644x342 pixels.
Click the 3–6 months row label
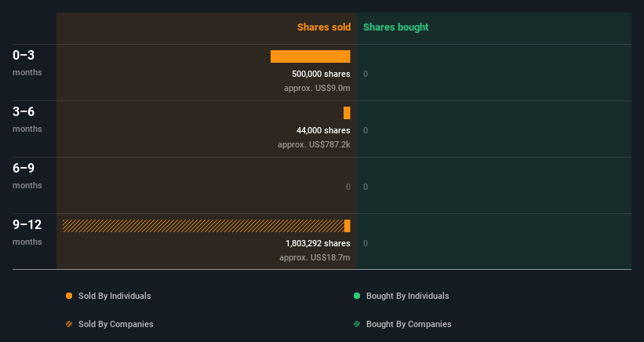[27, 119]
